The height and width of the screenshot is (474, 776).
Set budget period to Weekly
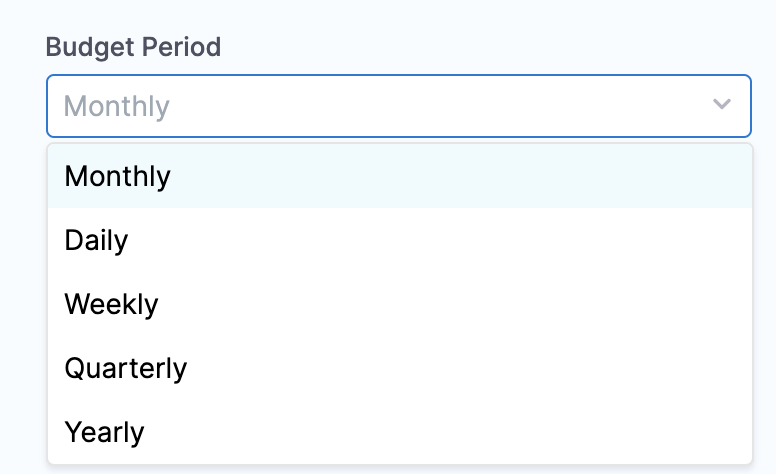click(400, 304)
